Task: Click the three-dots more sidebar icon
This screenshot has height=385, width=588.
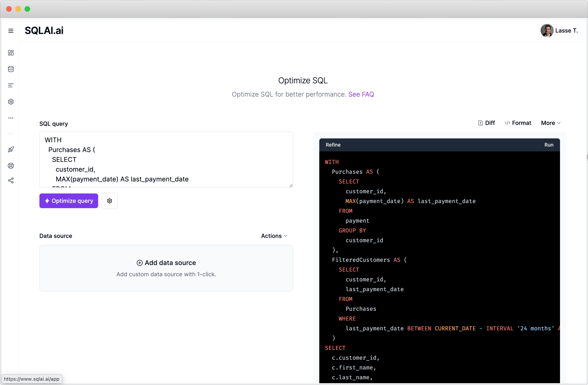Action: pos(11,118)
